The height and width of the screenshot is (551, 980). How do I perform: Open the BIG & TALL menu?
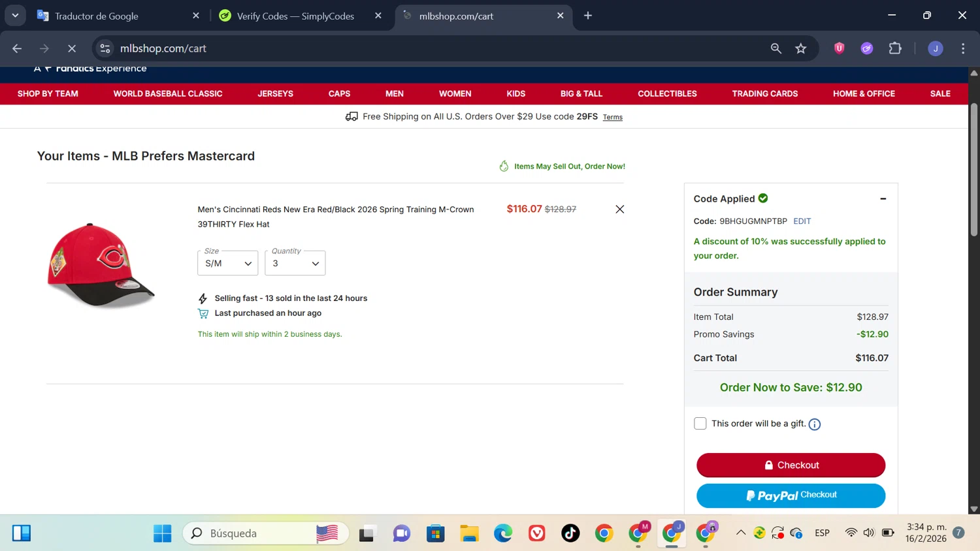(x=581, y=94)
